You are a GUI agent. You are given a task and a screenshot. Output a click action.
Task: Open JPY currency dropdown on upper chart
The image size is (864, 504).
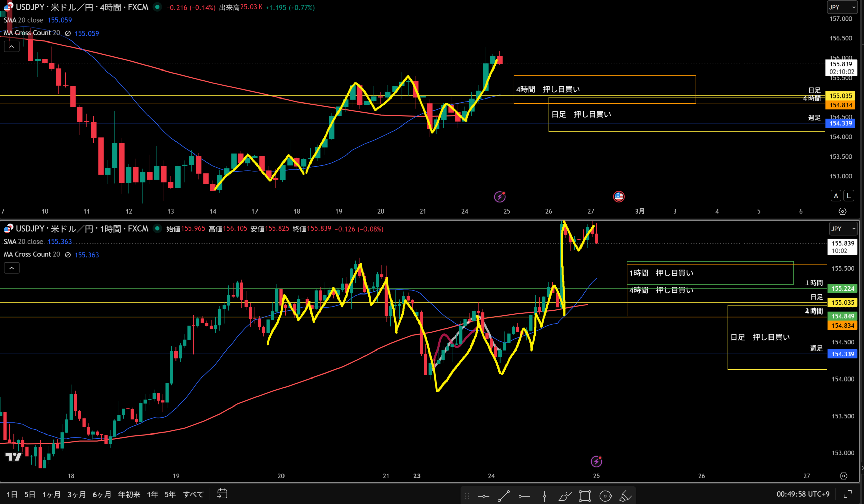[842, 7]
